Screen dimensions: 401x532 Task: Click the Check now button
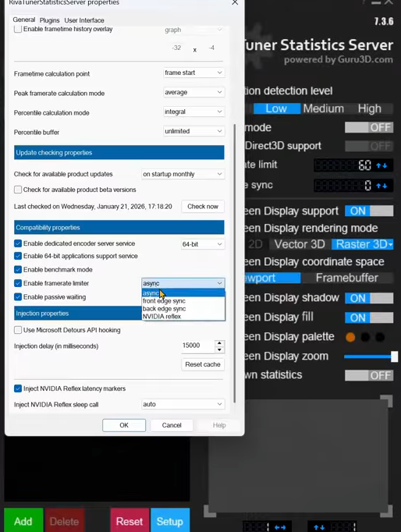coord(203,207)
